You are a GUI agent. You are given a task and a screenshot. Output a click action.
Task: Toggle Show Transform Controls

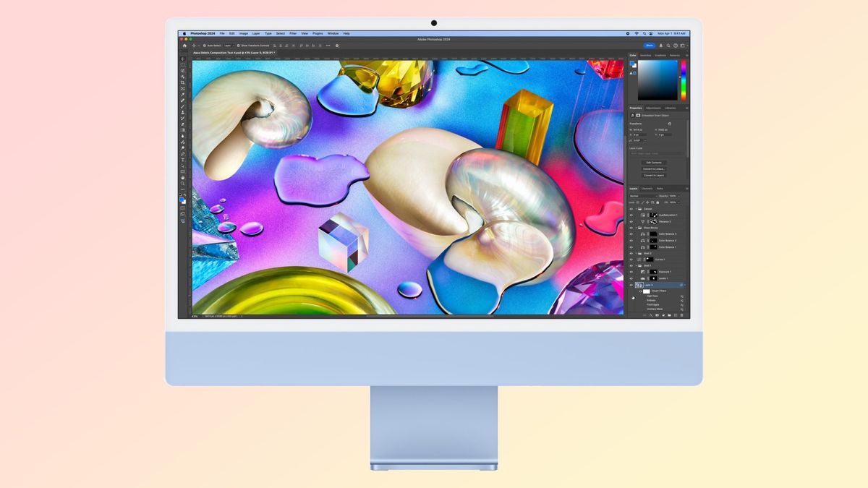(x=237, y=46)
